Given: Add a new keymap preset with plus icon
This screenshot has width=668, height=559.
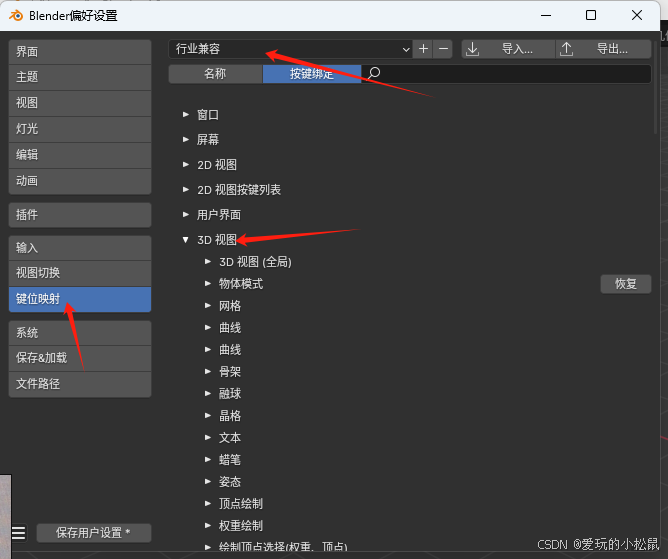Looking at the screenshot, I should click(x=423, y=49).
